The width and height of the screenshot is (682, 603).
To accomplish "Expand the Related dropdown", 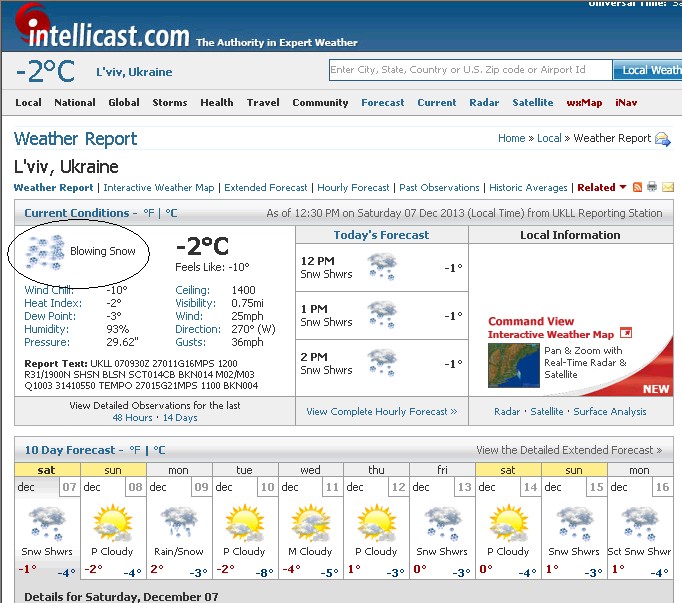I will tap(602, 187).
